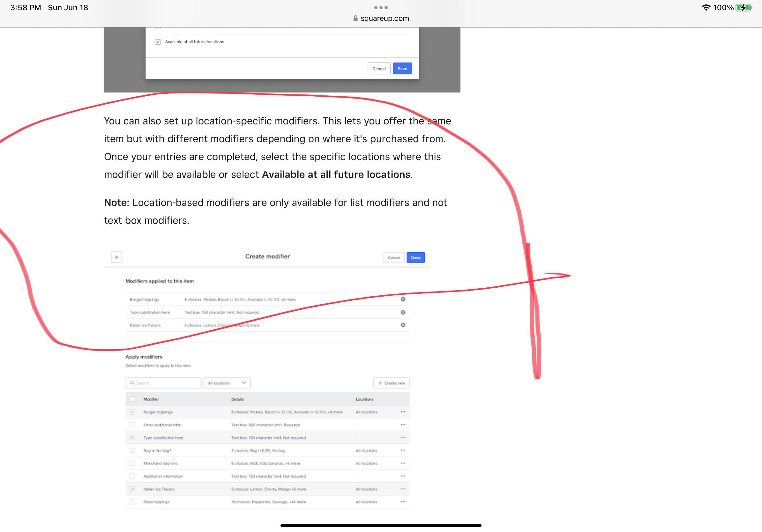
Task: Open more options for Milkshake Add-ons row
Action: click(403, 463)
